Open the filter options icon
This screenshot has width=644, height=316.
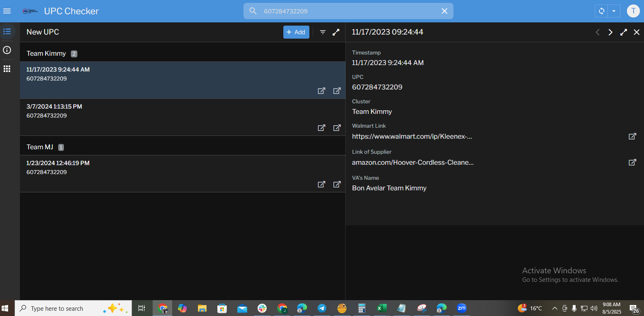pyautogui.click(x=323, y=32)
